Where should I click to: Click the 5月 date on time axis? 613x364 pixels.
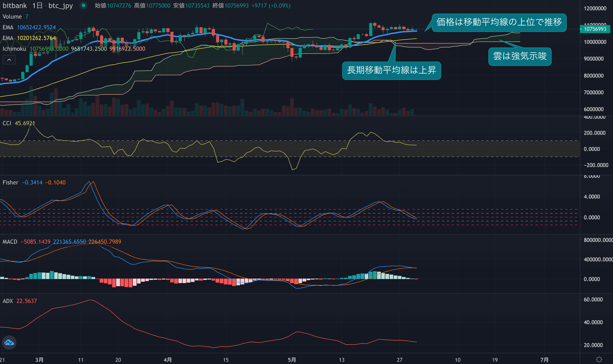292,360
